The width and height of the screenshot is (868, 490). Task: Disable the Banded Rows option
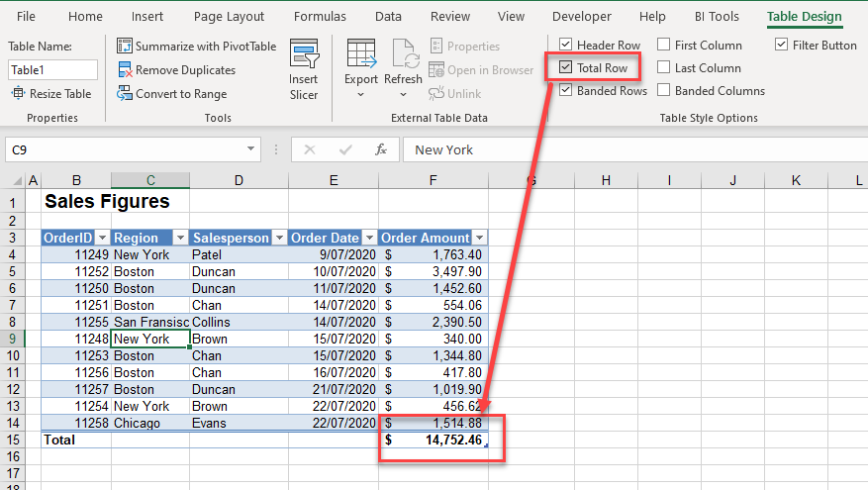[x=565, y=91]
